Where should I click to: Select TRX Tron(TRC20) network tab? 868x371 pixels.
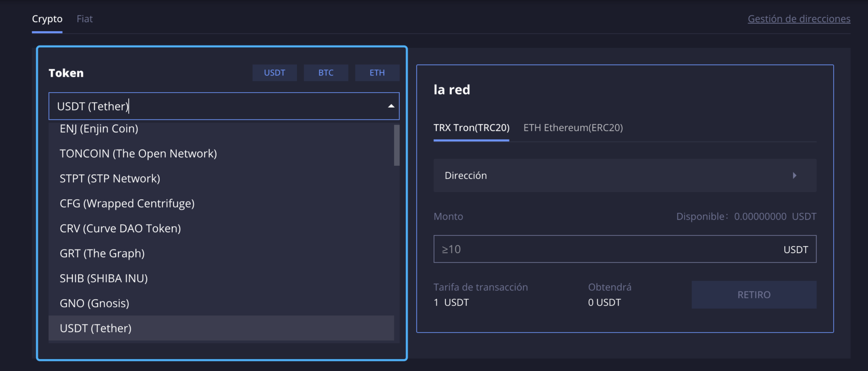471,128
